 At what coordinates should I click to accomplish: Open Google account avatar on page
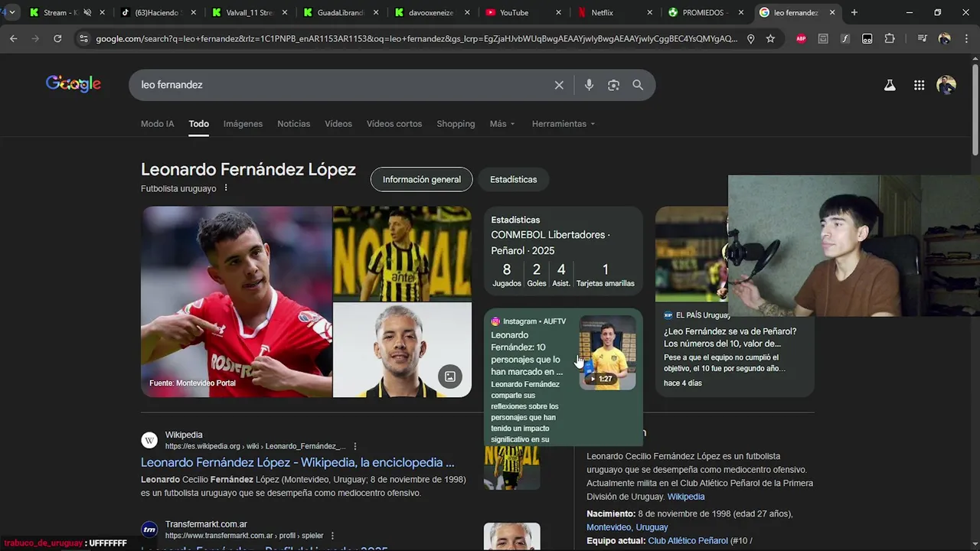pyautogui.click(x=946, y=85)
